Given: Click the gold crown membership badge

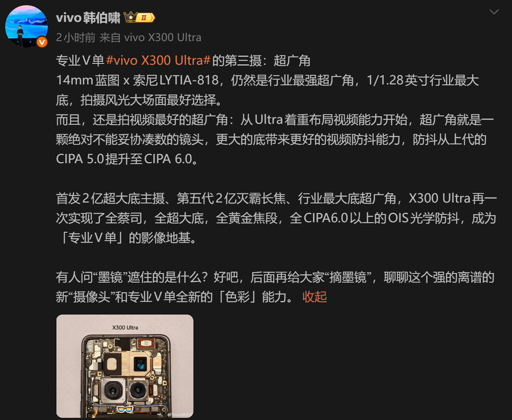Looking at the screenshot, I should click(x=131, y=17).
